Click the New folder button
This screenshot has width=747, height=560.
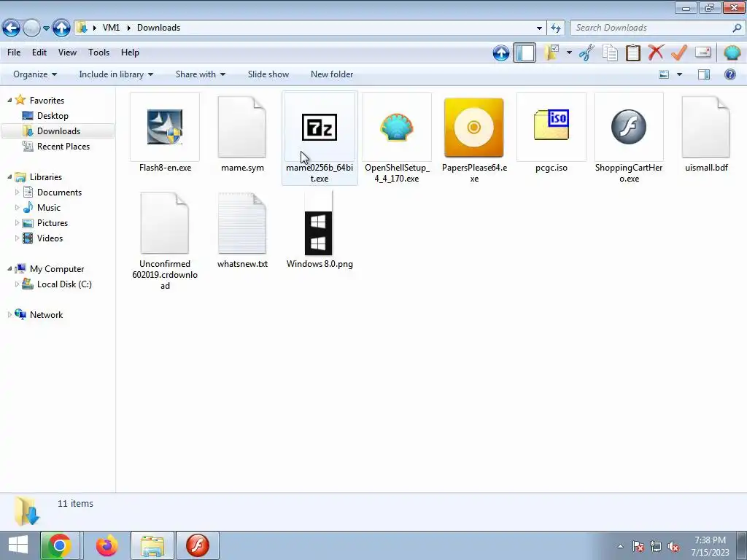click(332, 74)
